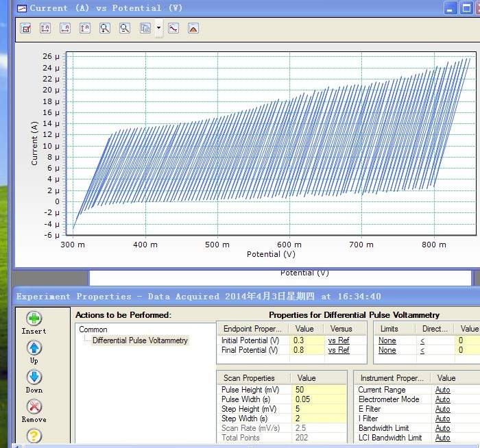480x448 pixels.
Task: Edit Step Height value 5
Action: (319, 409)
